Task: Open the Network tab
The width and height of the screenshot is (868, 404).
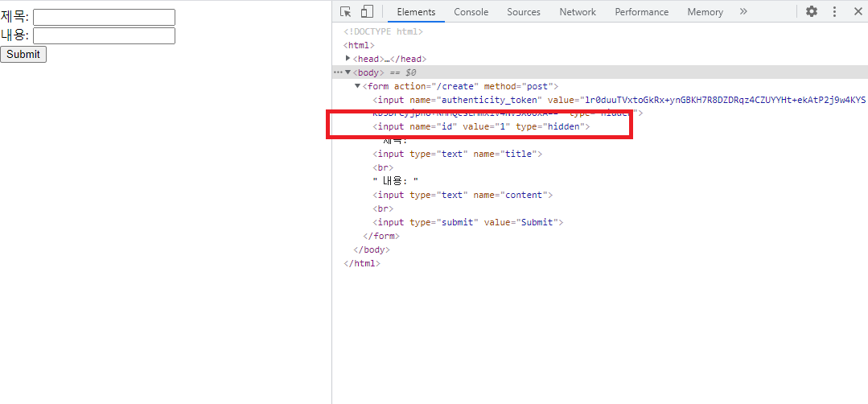Action: click(x=578, y=12)
